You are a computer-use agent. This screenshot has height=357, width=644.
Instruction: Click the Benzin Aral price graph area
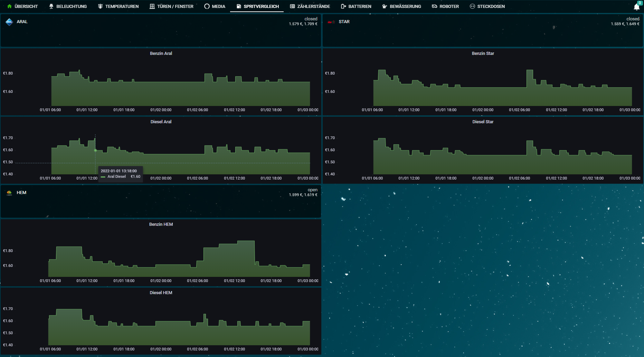coord(180,88)
